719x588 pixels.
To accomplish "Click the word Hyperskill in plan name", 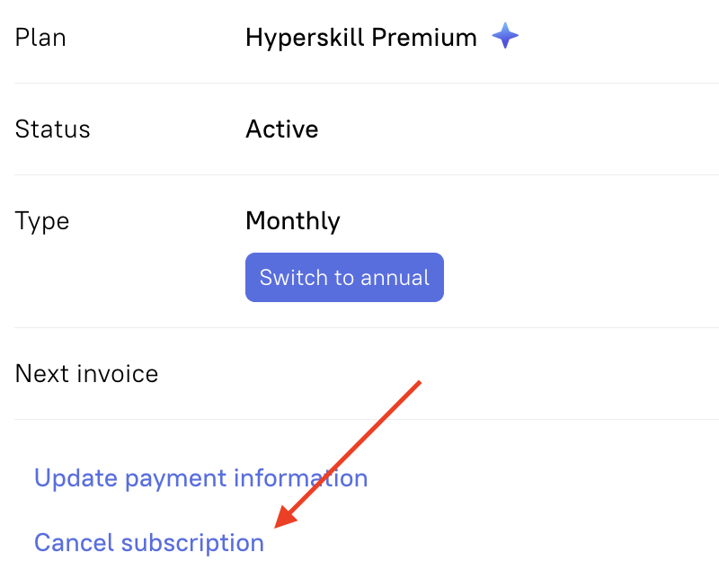I will coord(306,38).
